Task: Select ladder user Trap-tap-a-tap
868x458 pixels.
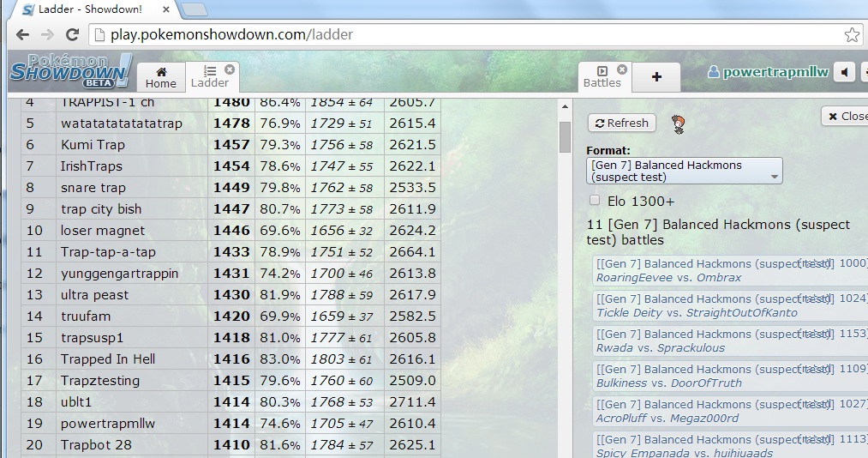Action: 108,252
